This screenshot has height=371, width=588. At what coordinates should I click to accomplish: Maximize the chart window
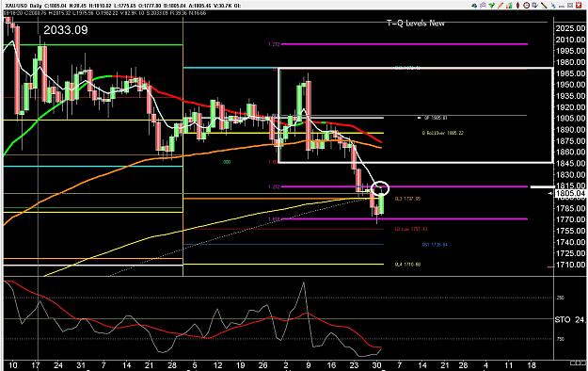click(570, 6)
